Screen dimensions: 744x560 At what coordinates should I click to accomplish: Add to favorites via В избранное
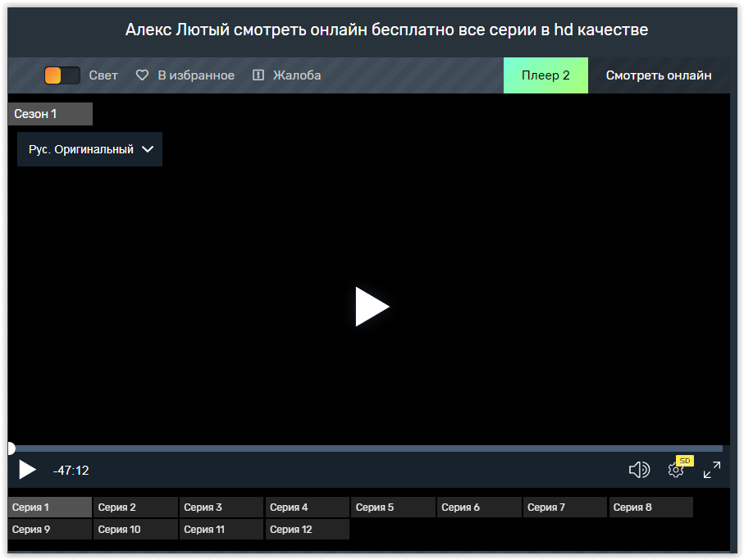coord(196,75)
